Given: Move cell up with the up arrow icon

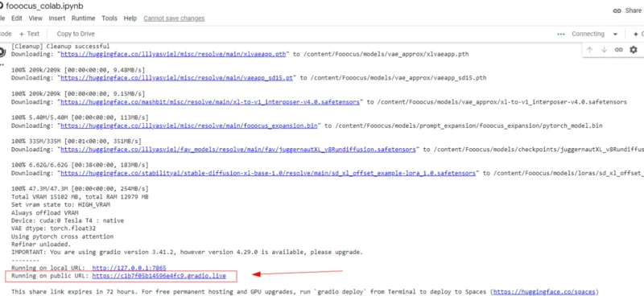Looking at the screenshot, I should point(590,50).
